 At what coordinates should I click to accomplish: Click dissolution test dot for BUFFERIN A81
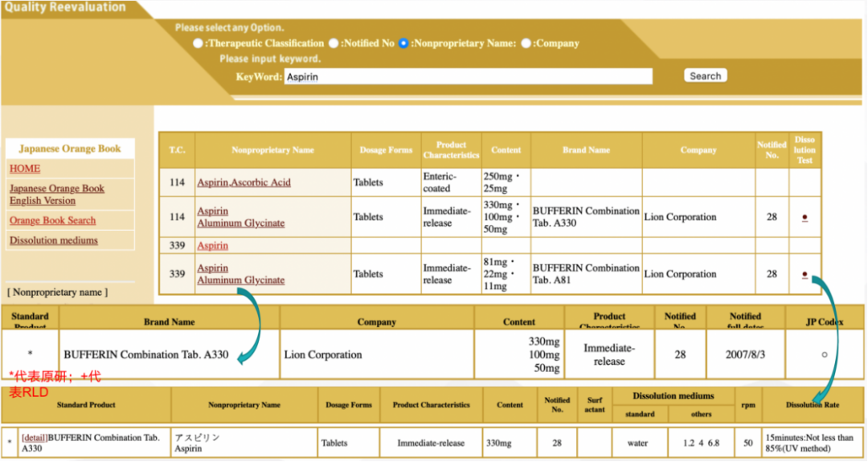805,275
